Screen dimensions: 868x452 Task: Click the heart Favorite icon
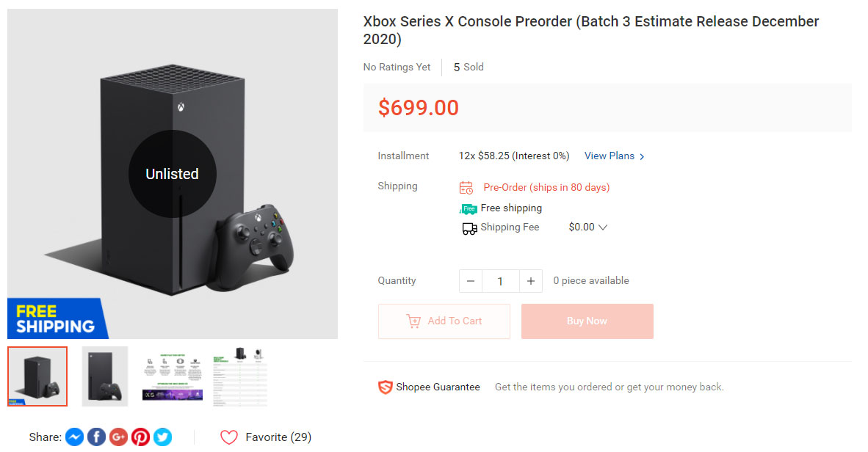click(229, 437)
